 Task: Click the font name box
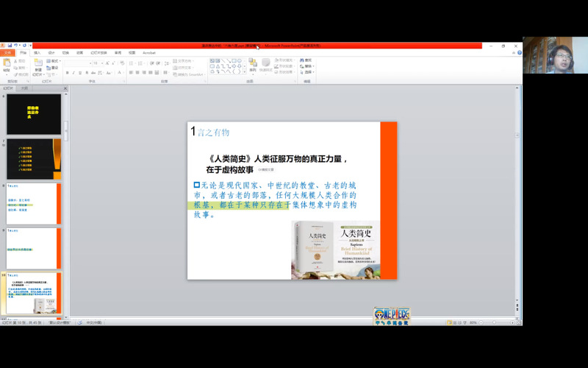coord(78,63)
